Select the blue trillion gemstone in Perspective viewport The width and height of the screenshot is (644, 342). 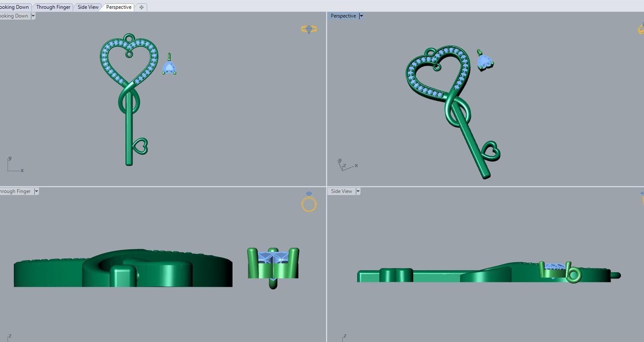484,62
